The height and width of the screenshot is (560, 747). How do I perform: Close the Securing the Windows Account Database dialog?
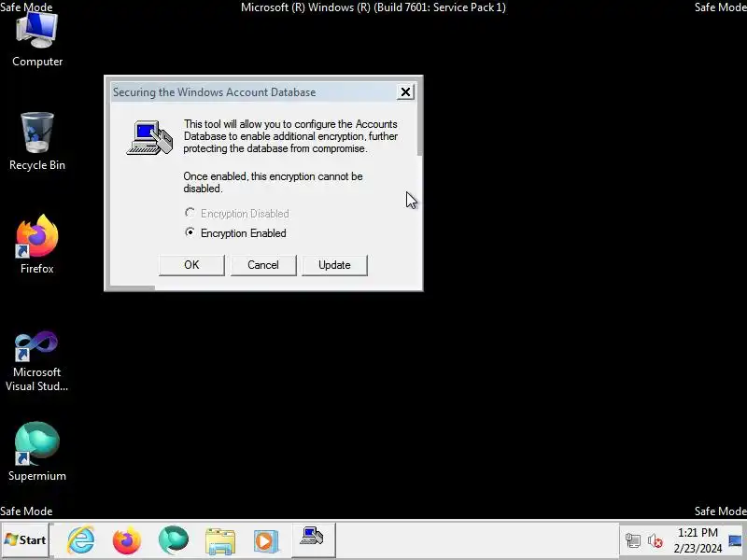pos(405,91)
